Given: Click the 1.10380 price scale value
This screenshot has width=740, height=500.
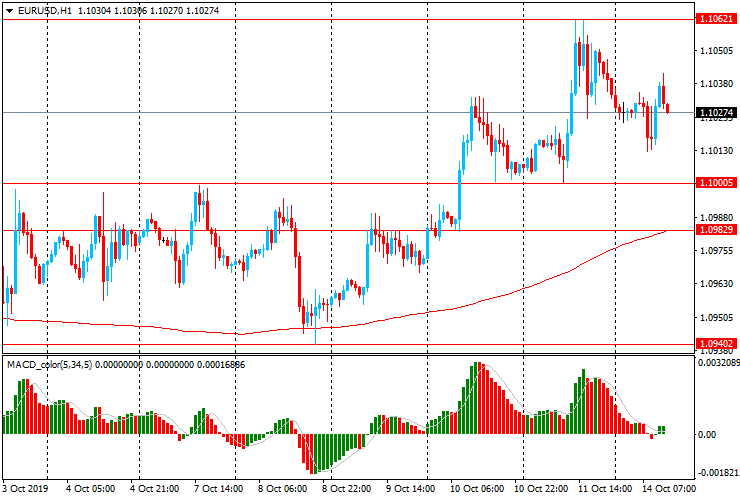Looking at the screenshot, I should (717, 84).
